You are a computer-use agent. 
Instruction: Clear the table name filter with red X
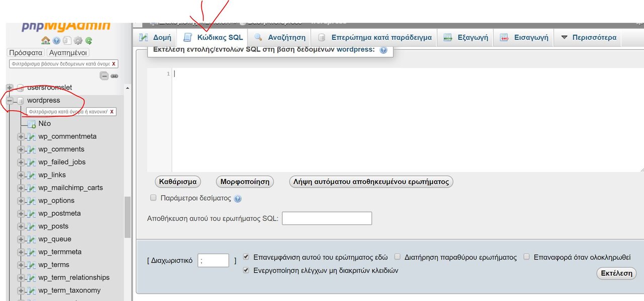pyautogui.click(x=112, y=112)
